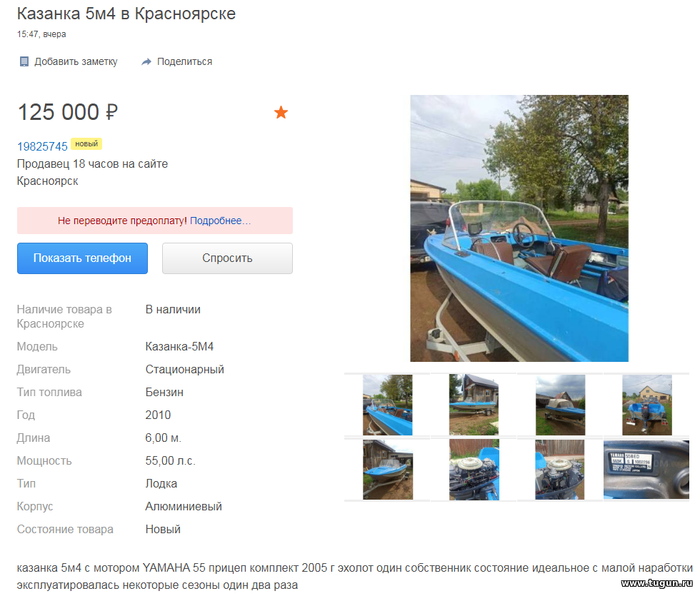Screen dimensions: 700x596
Task: Select thumbnail of boat on trailer by barn
Action: tap(387, 470)
